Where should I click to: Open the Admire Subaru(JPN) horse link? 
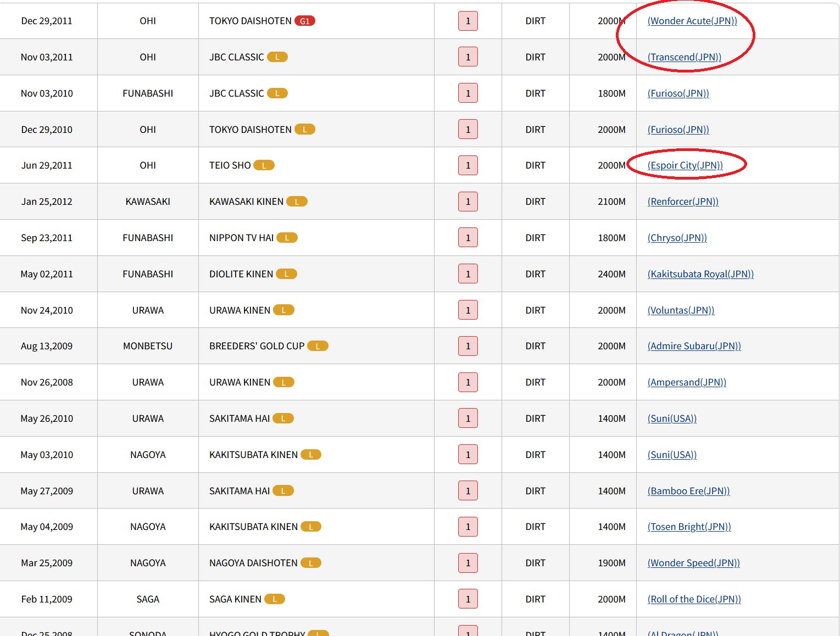pyautogui.click(x=694, y=346)
